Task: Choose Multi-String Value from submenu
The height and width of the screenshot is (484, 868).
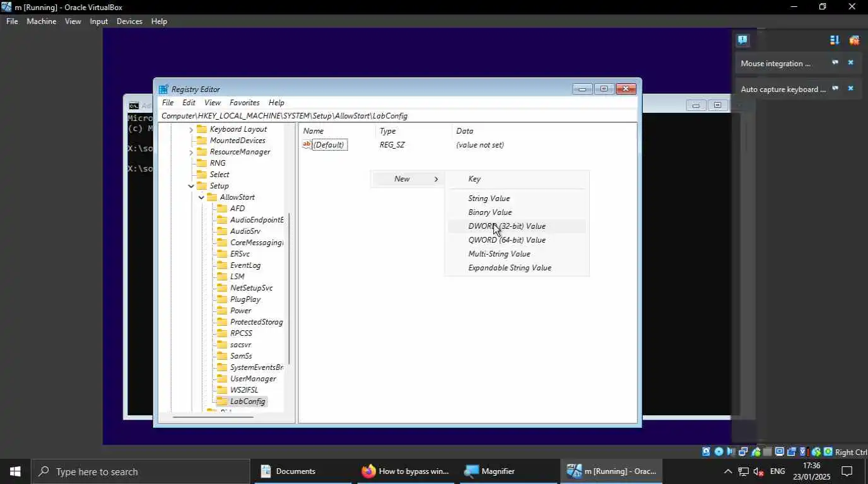Action: click(x=517, y=254)
